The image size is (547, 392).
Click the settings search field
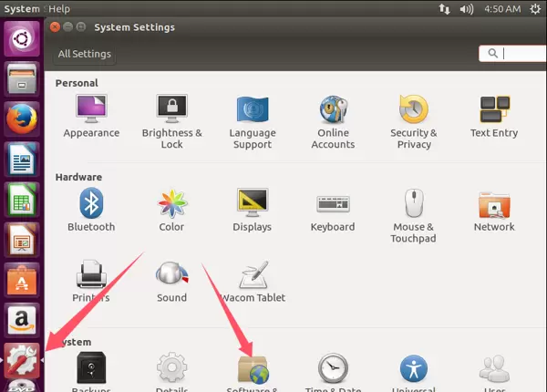point(516,54)
